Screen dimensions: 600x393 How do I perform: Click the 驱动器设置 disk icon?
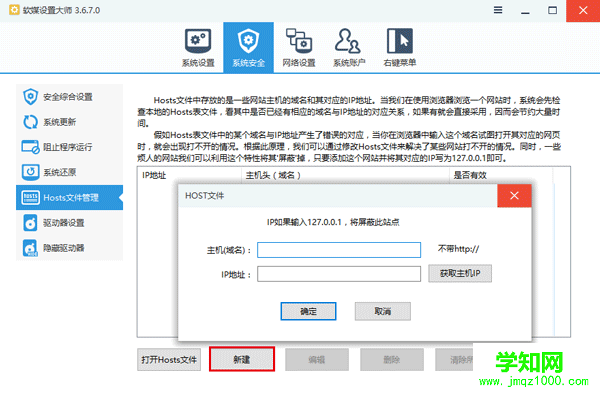click(x=30, y=223)
